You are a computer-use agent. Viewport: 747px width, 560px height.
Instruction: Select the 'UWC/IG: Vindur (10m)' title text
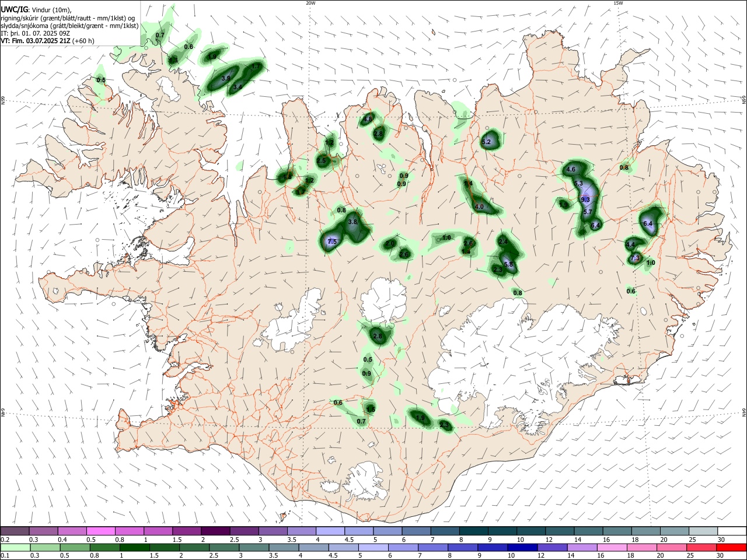pyautogui.click(x=36, y=9)
